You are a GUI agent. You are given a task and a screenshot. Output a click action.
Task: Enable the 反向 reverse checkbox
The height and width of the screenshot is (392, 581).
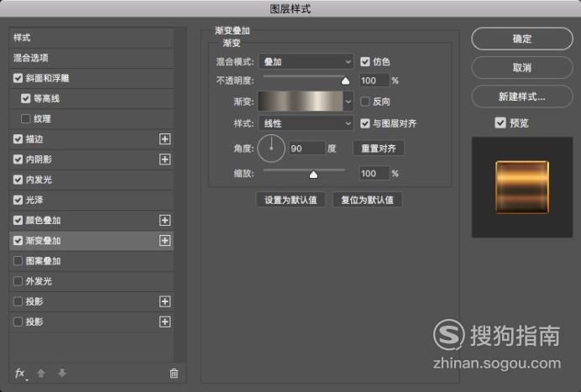365,102
